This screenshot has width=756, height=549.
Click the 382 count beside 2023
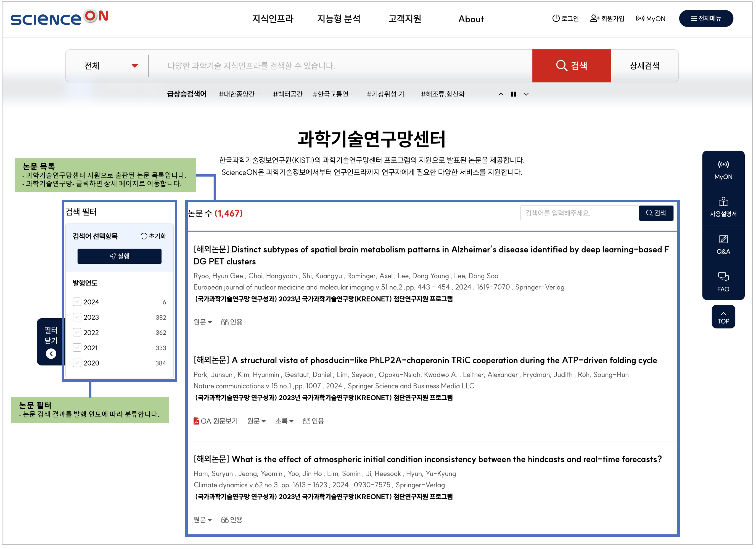pyautogui.click(x=161, y=318)
